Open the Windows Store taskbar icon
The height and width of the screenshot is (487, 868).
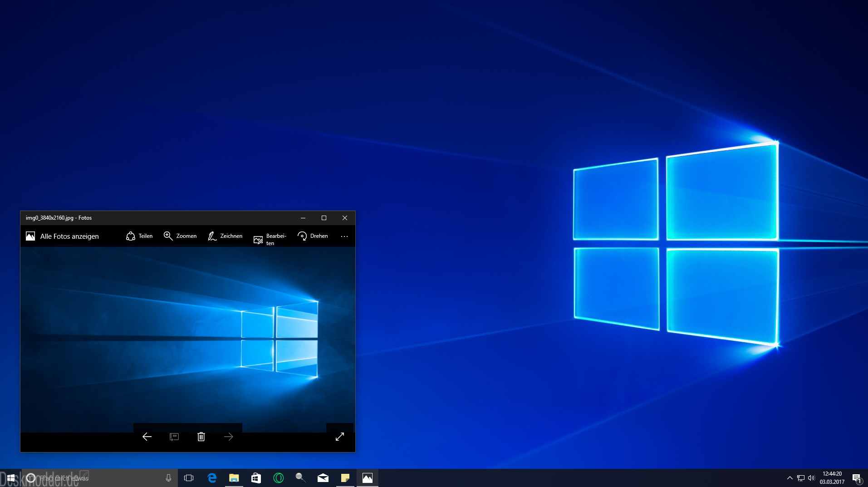click(256, 478)
